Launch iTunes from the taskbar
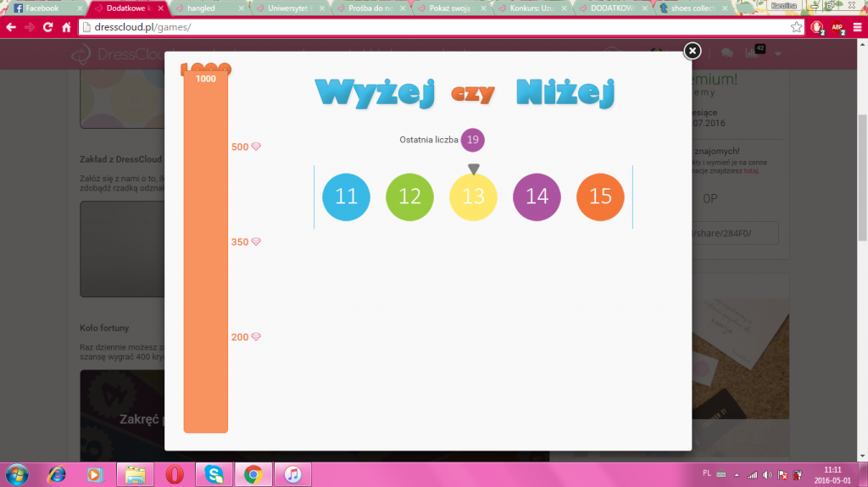868x487 pixels. coord(292,474)
